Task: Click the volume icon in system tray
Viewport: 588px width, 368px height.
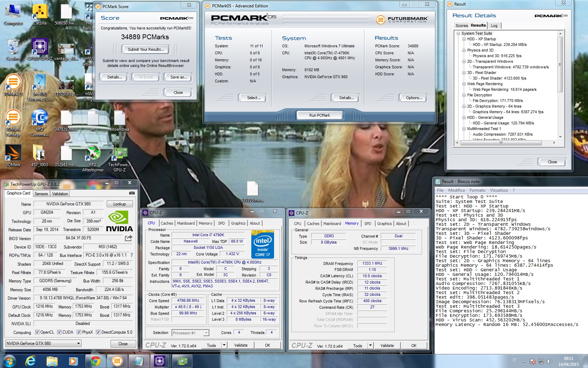Action: tap(549, 361)
